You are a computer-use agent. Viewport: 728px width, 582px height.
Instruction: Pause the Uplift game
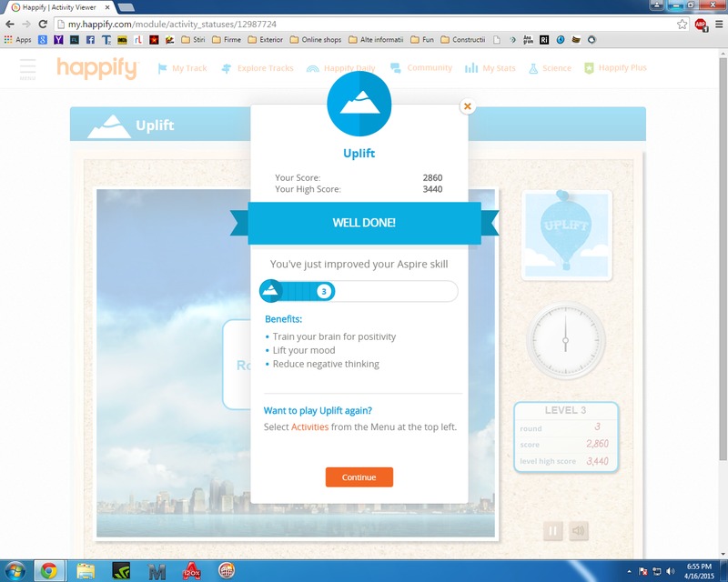click(x=553, y=531)
